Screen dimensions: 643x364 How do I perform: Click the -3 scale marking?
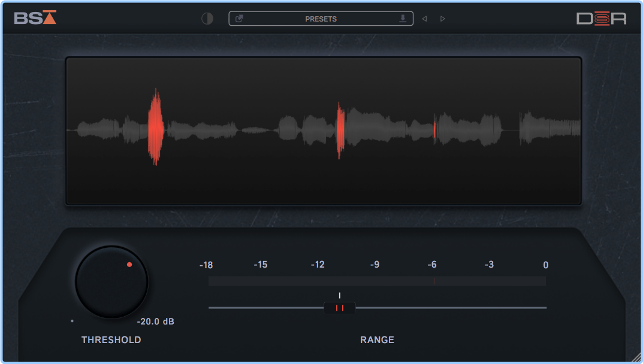[489, 265]
